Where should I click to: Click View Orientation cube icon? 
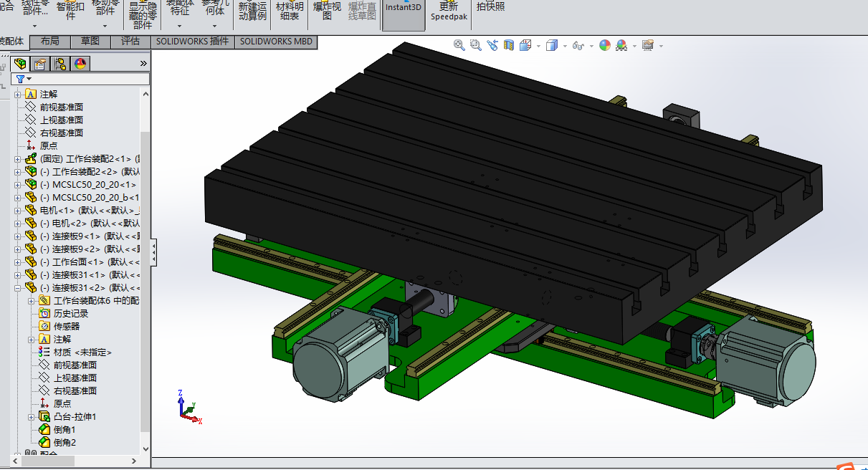point(525,45)
